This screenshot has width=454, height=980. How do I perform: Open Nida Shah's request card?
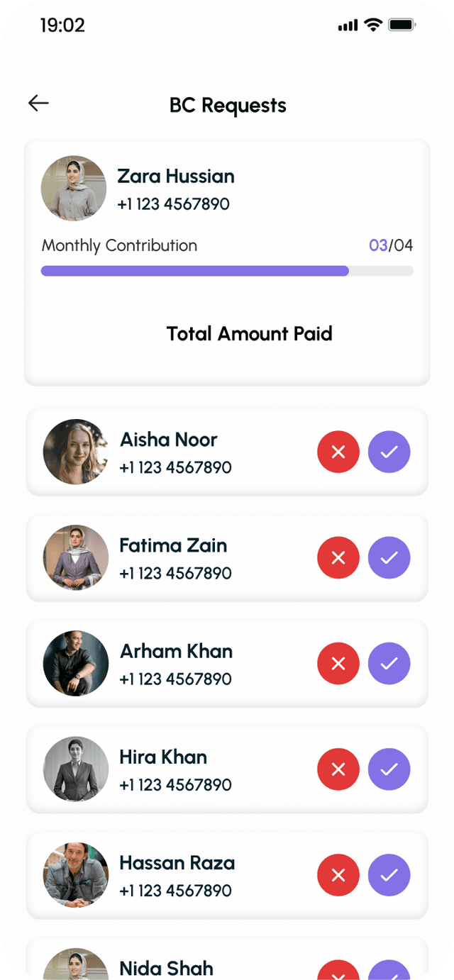(x=227, y=959)
